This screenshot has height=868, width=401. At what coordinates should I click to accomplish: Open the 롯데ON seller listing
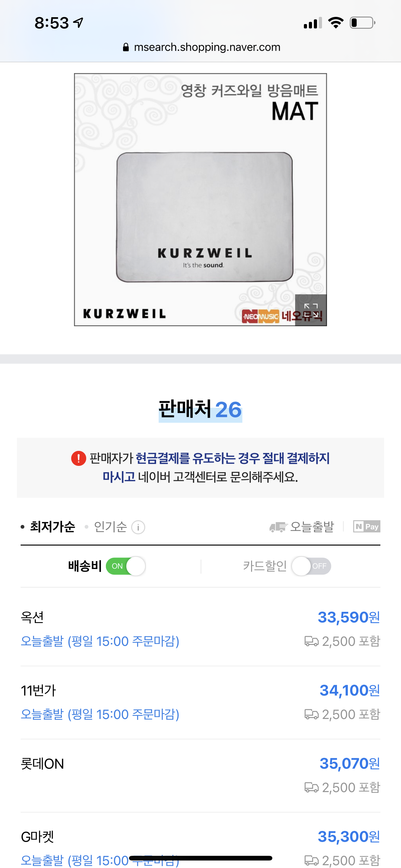[200, 776]
